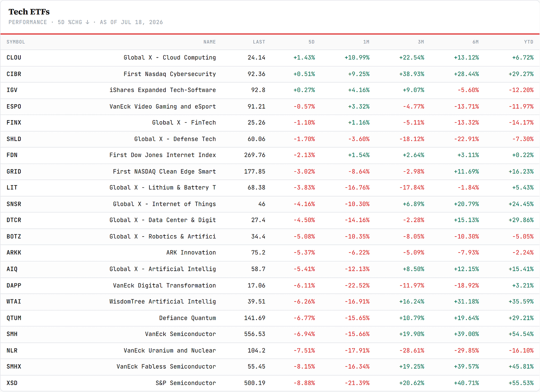Open the DTCR ticker symbol
The image size is (540, 392).
click(x=14, y=220)
